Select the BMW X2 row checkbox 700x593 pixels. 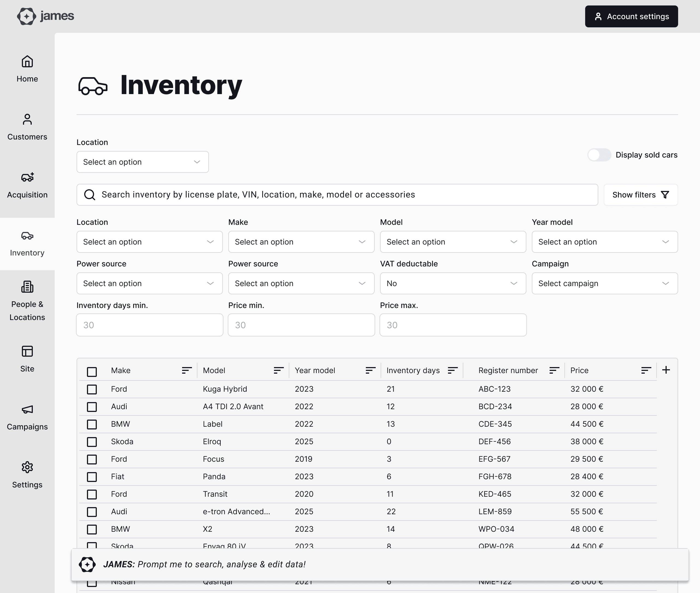(92, 529)
